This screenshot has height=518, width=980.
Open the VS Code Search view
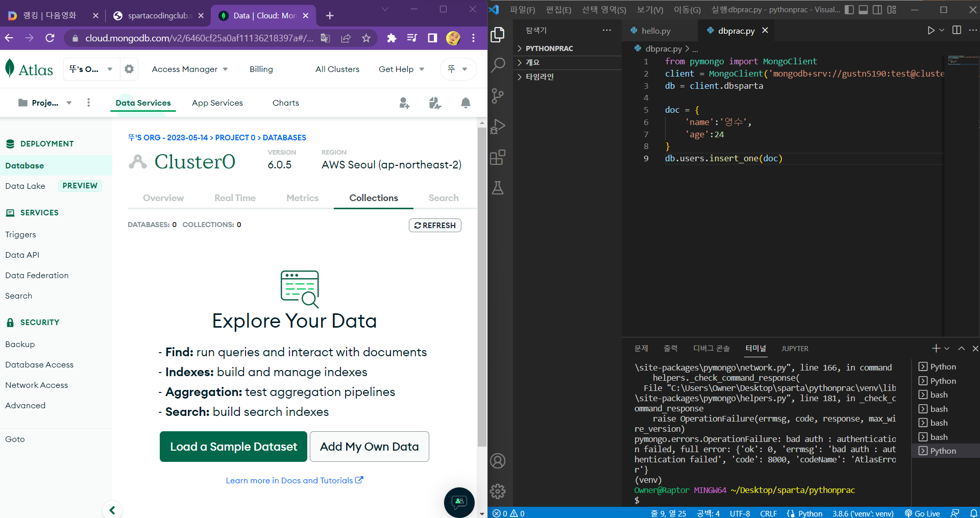pyautogui.click(x=498, y=65)
